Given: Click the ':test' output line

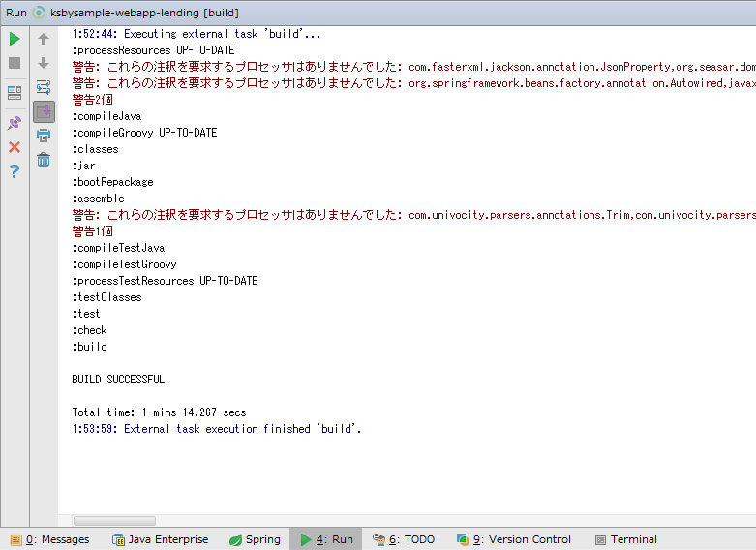Looking at the screenshot, I should coord(86,314).
